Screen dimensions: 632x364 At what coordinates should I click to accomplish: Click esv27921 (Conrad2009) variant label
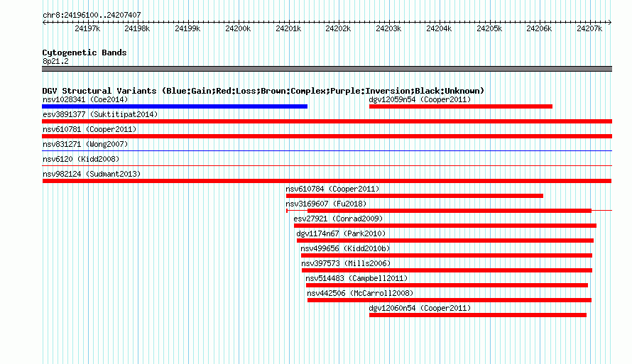(338, 219)
